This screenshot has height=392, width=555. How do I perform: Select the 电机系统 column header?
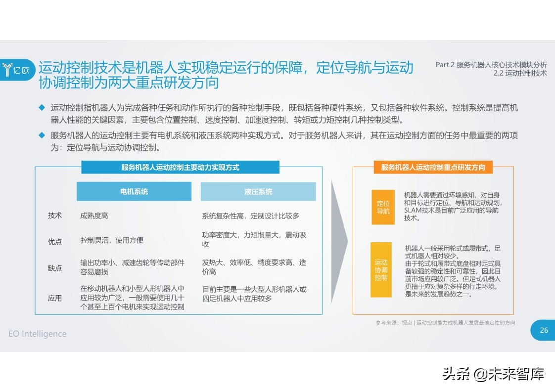tap(134, 191)
